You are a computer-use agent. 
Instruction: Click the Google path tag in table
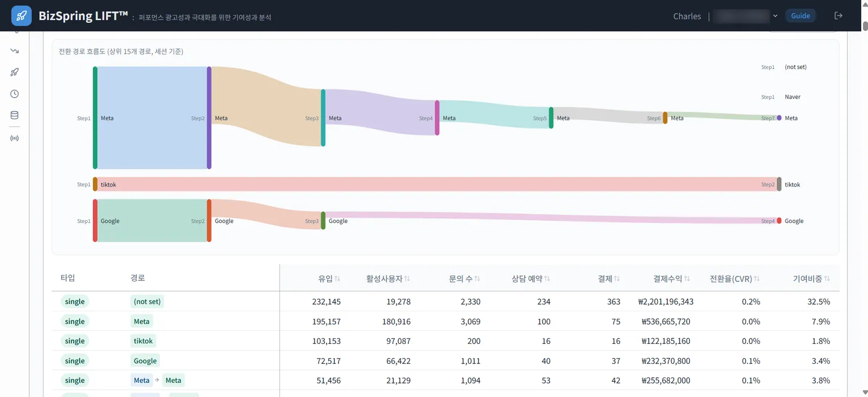click(x=145, y=361)
